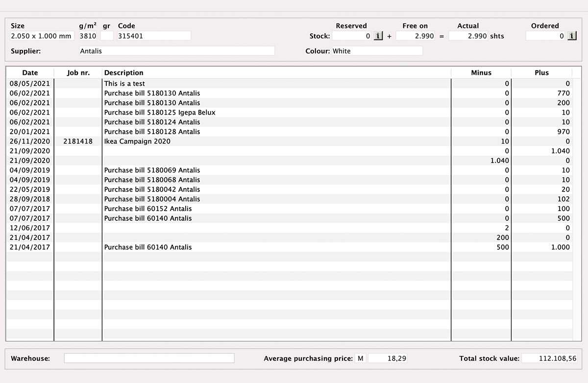Click the Free on stock field showing 2.990
Viewport: 588px width, 383px height.
click(415, 36)
